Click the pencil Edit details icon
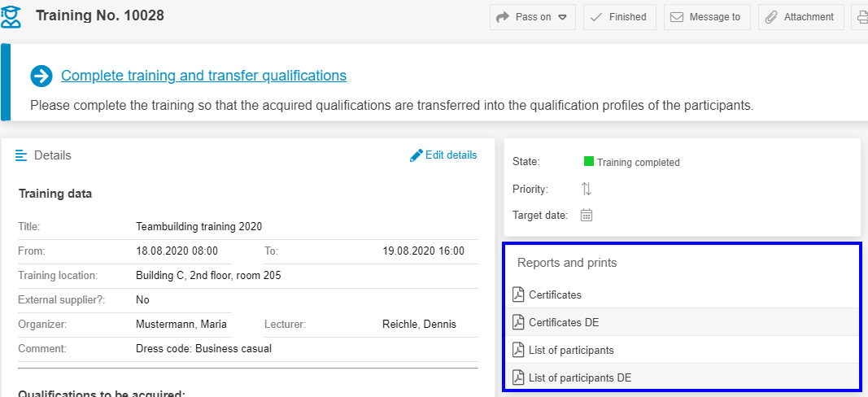Image resolution: width=868 pixels, height=397 pixels. point(416,155)
